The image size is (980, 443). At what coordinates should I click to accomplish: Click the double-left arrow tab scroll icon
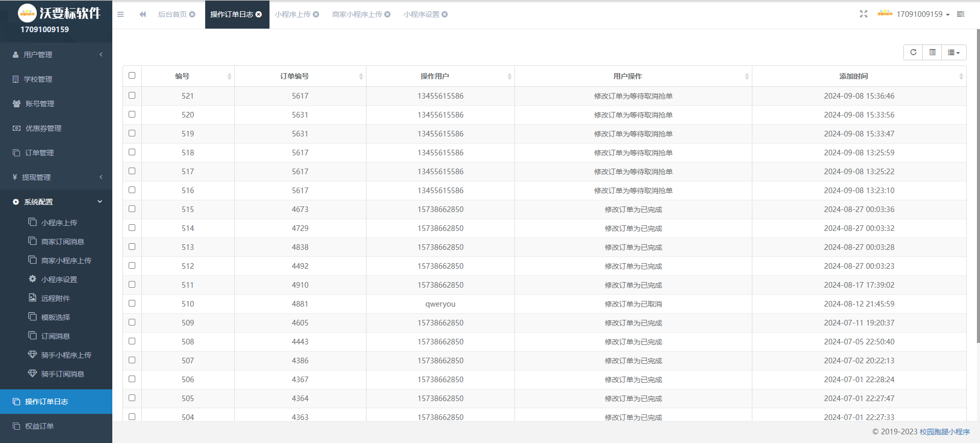pyautogui.click(x=143, y=14)
